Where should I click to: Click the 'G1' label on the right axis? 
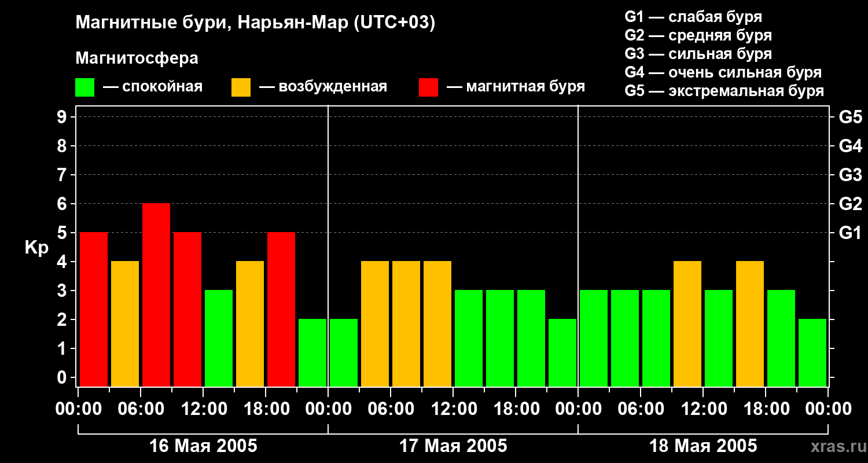point(850,233)
